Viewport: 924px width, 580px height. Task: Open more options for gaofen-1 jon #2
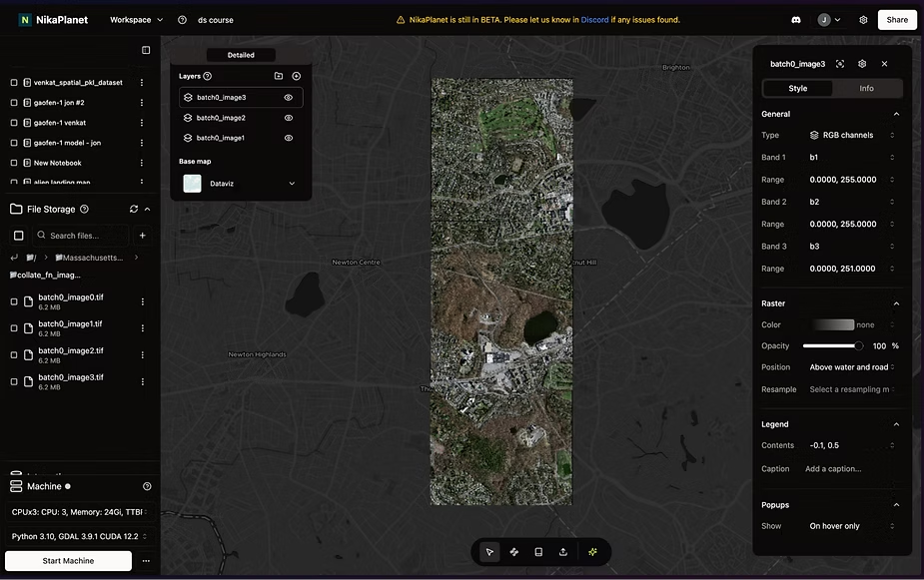click(142, 103)
